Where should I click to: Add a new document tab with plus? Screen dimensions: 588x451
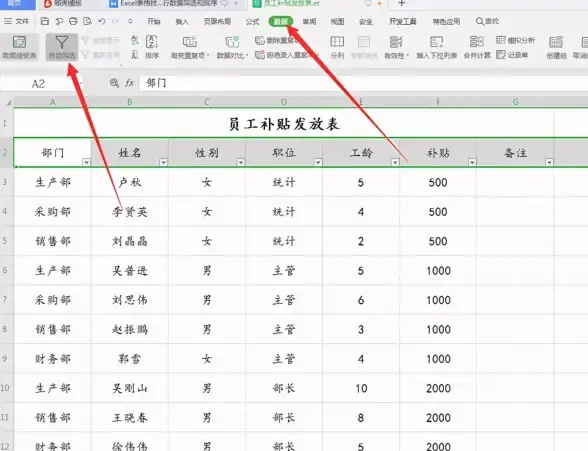[x=402, y=4]
